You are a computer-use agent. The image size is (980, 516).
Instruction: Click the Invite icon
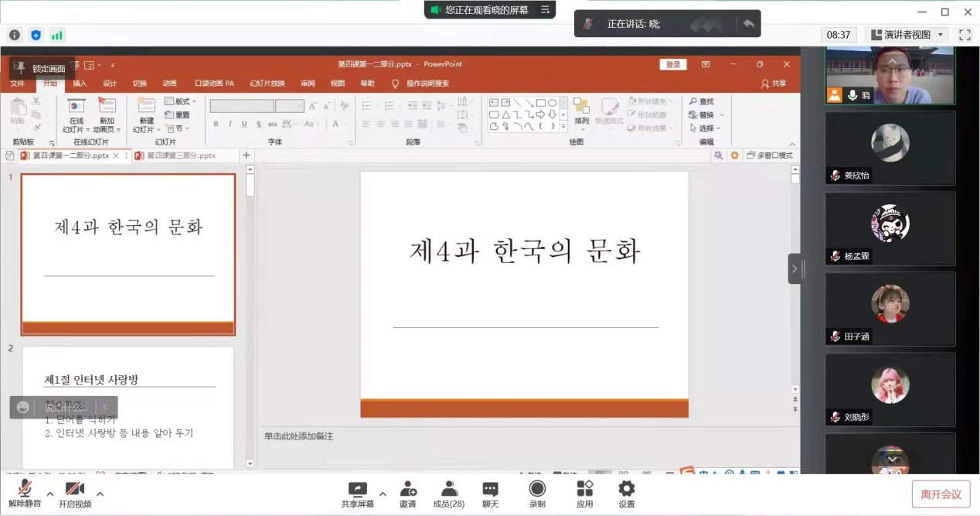click(x=407, y=494)
